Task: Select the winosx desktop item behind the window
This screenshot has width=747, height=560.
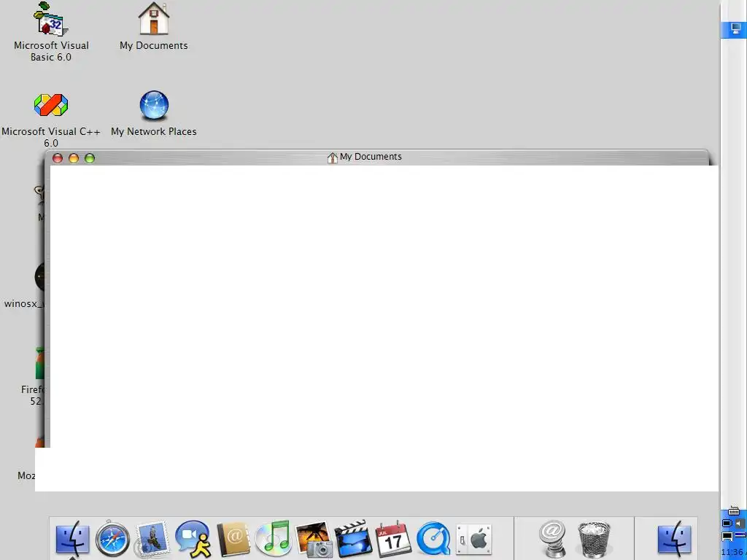Action: (x=24, y=286)
